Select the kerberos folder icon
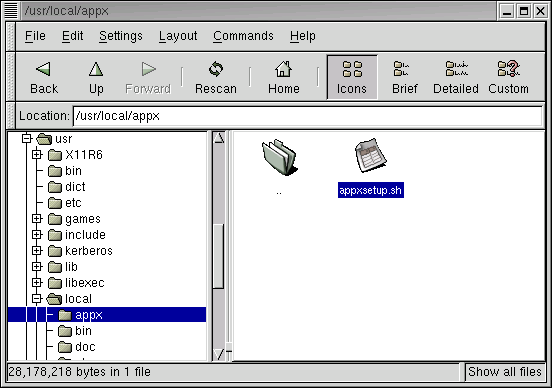Screen dimensions: 552x388 click(x=55, y=251)
